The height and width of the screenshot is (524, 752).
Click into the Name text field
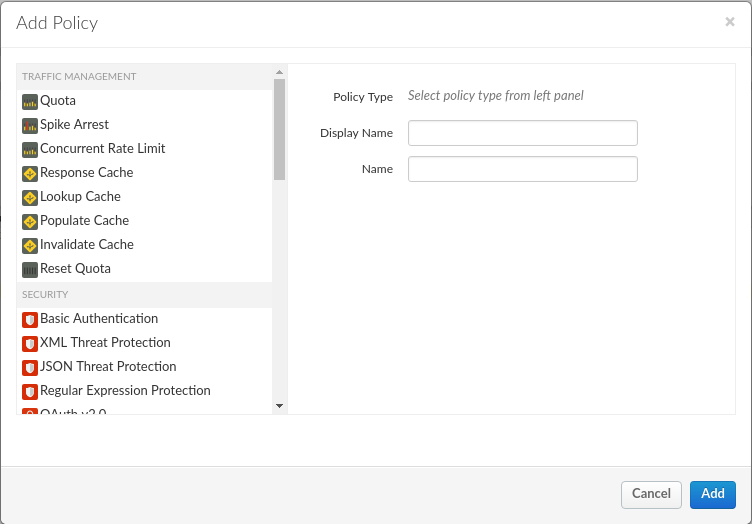(x=522, y=169)
